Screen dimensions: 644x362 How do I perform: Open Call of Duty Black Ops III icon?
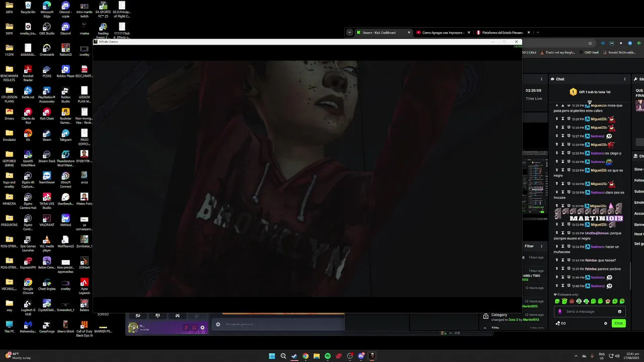tap(84, 329)
